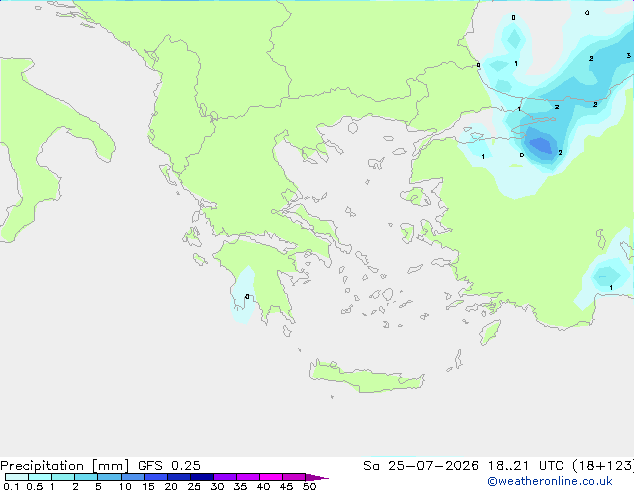Click the '0.1' legend tick label

[11, 486]
